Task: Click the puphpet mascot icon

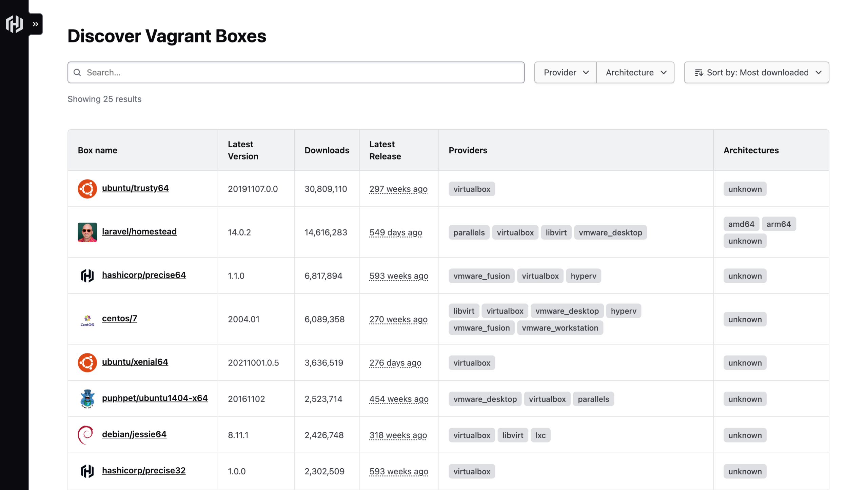Action: (x=87, y=398)
